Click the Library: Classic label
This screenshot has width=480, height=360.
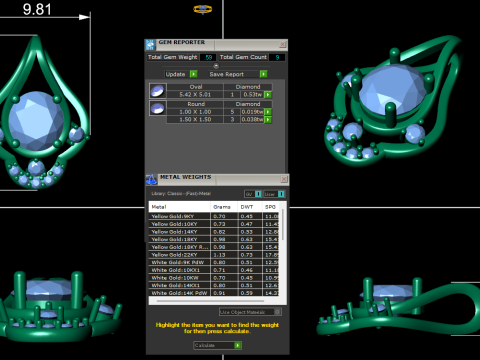[x=181, y=194]
